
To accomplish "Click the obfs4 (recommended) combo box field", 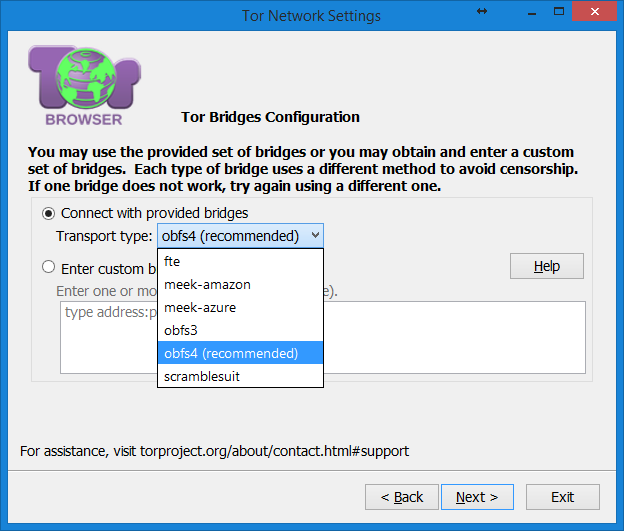I will click(x=240, y=236).
